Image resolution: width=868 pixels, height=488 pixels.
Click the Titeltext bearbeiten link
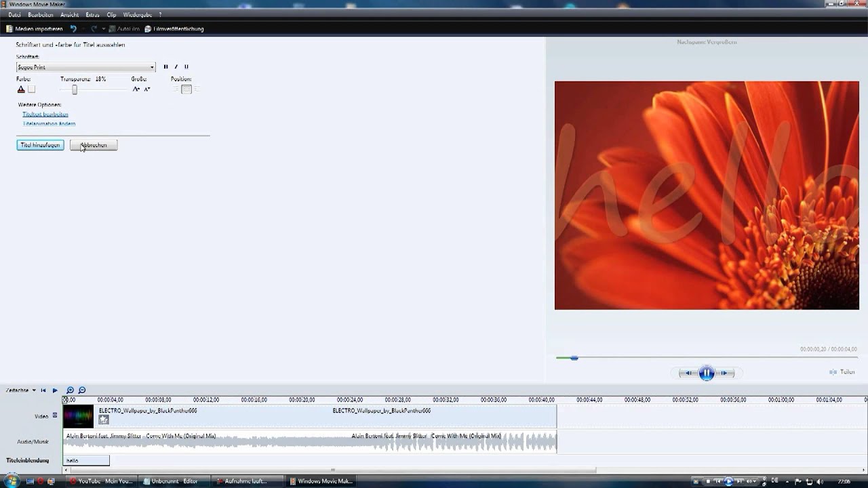[45, 115]
